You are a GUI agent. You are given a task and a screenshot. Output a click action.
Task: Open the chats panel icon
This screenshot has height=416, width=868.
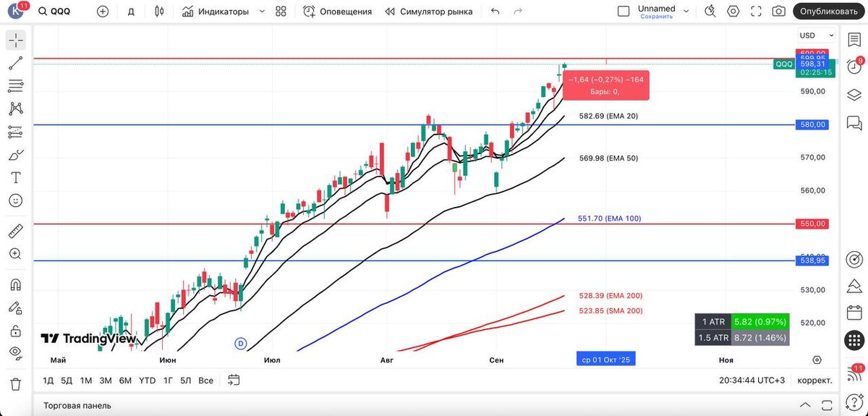click(x=854, y=124)
